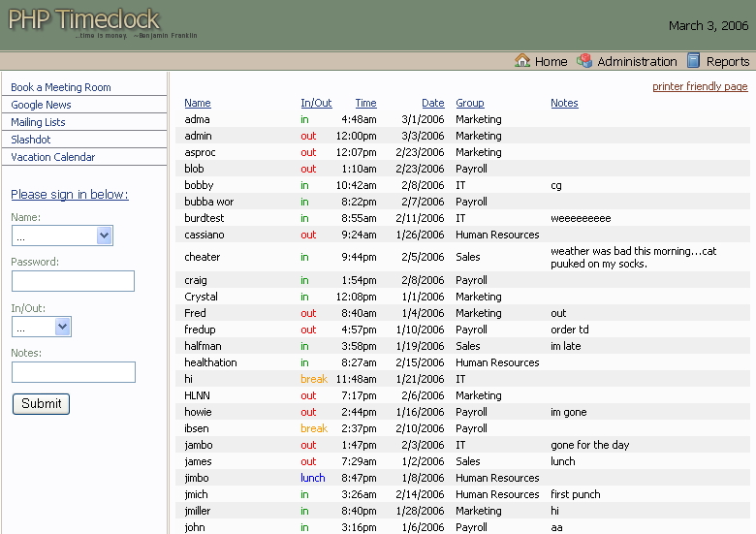Open the Vacation Calendar link
The width and height of the screenshot is (756, 534).
52,157
